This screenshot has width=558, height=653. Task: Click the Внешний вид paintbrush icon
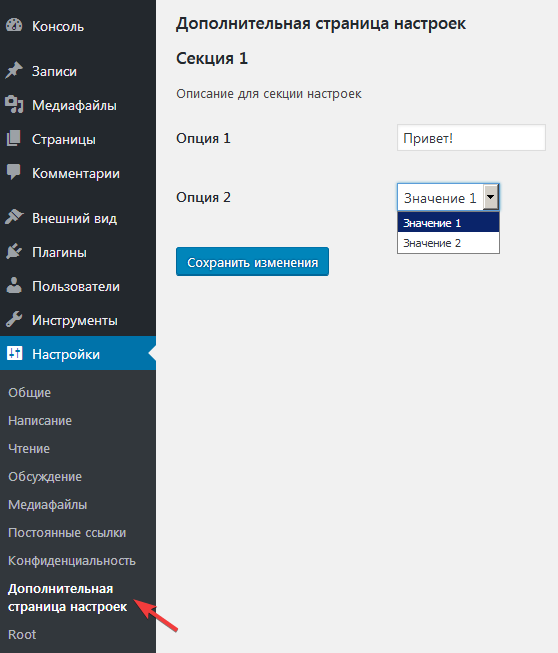pos(14,217)
